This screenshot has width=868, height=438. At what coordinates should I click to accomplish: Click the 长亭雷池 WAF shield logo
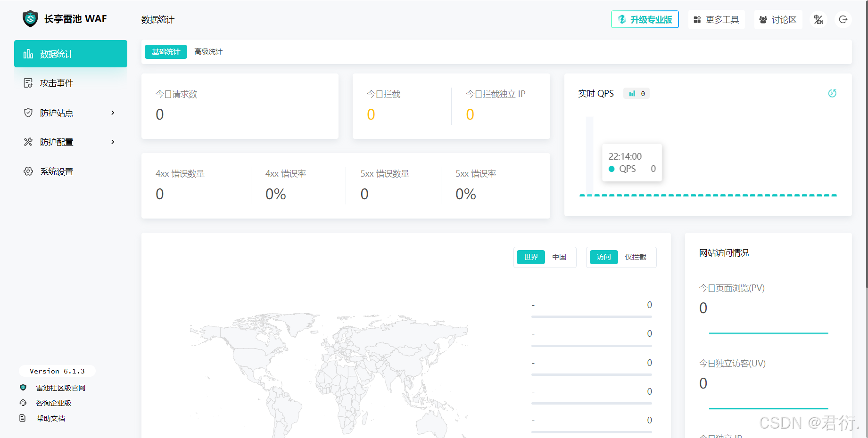[30, 19]
